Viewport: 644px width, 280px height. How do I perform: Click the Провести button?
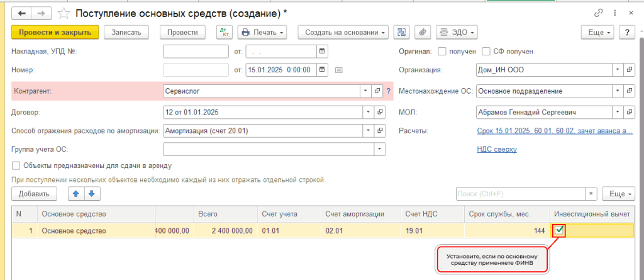coord(183,33)
